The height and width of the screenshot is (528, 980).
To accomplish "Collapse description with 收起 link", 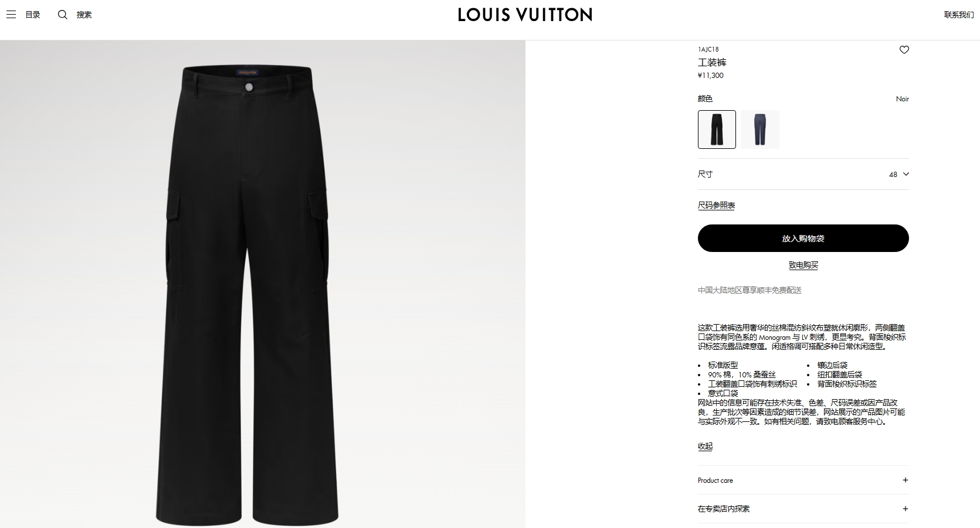I will 705,446.
